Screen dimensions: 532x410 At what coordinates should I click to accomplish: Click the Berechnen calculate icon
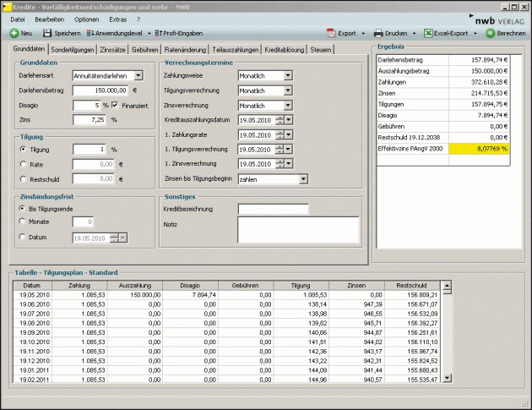click(491, 33)
